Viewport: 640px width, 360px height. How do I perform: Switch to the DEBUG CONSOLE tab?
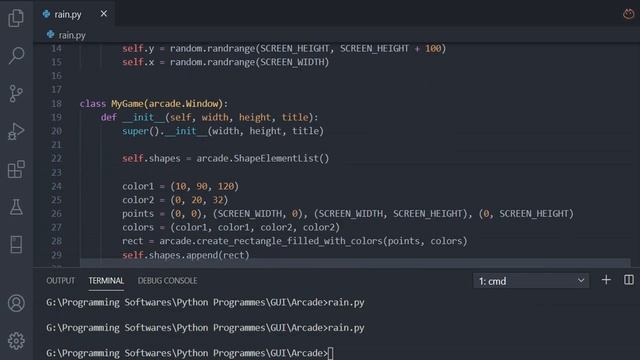coord(167,281)
